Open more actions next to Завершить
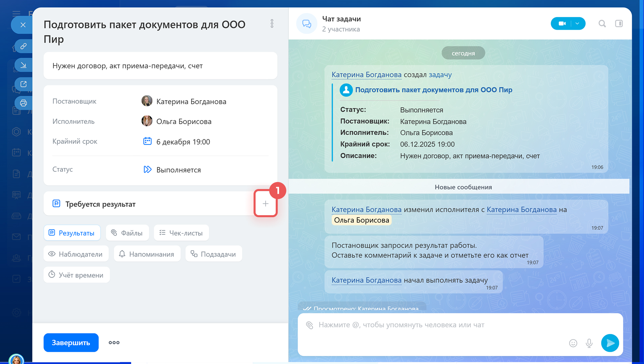Screen dimensions: 644x364 click(x=114, y=343)
